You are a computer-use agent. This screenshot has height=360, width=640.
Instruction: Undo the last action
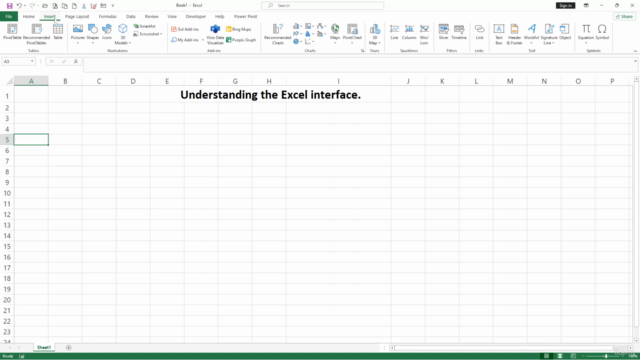pyautogui.click(x=19, y=6)
